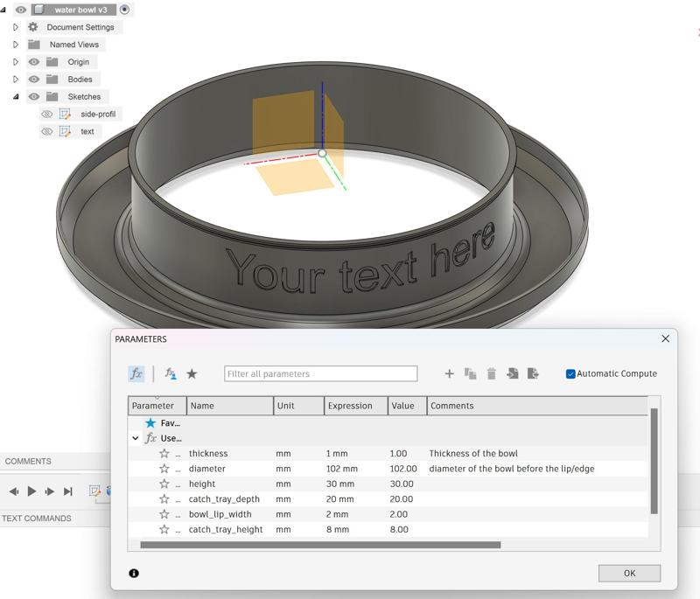Sort by the Name column header
Screen dimensions: 700x599
pos(230,406)
